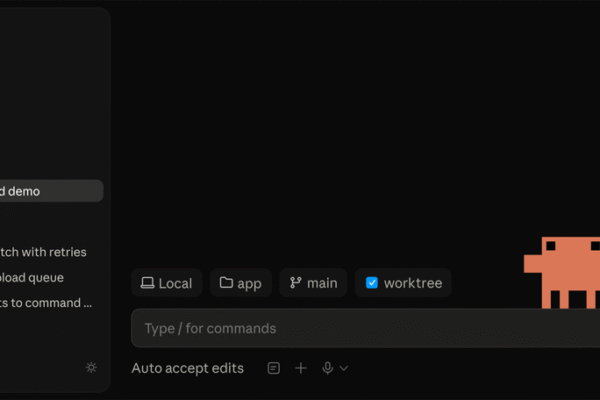Click the sun theme icon in sidebar
Image resolution: width=600 pixels, height=400 pixels.
91,368
